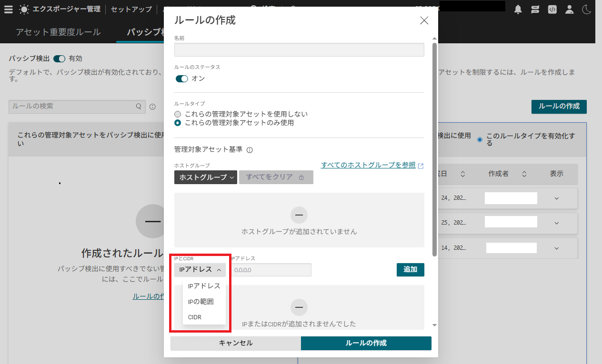Disable the パッシブ検出 toggle
Viewport: 602px width, 364px height.
[57, 58]
